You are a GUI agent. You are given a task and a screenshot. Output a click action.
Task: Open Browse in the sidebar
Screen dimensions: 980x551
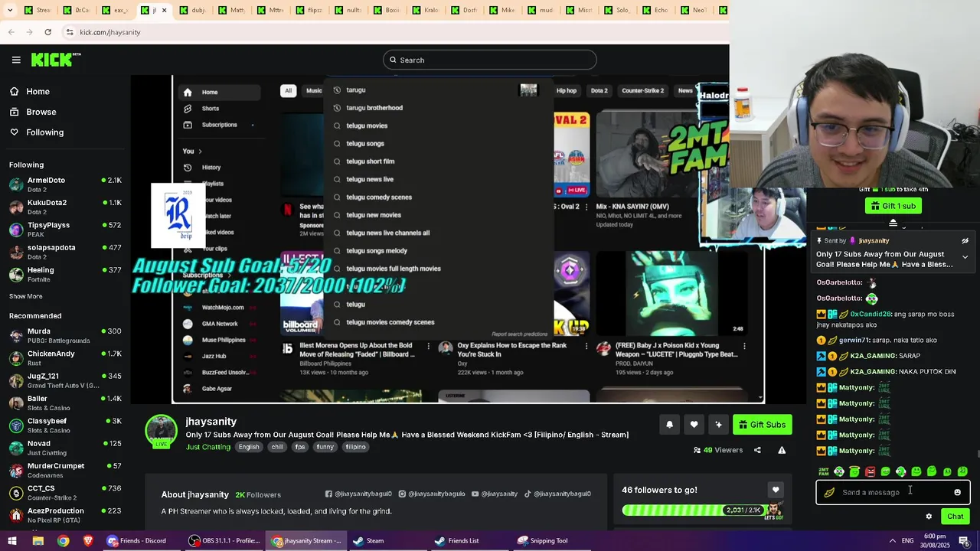(x=41, y=112)
